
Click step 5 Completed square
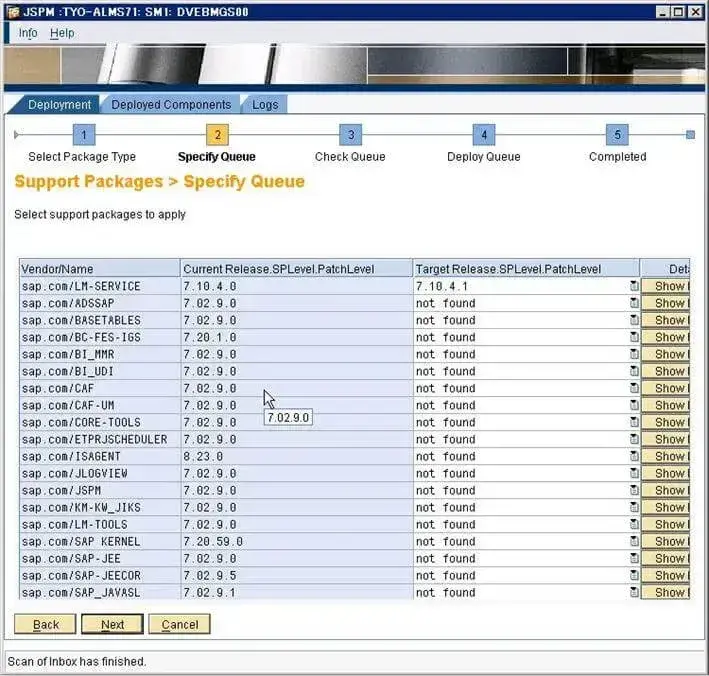[x=617, y=135]
